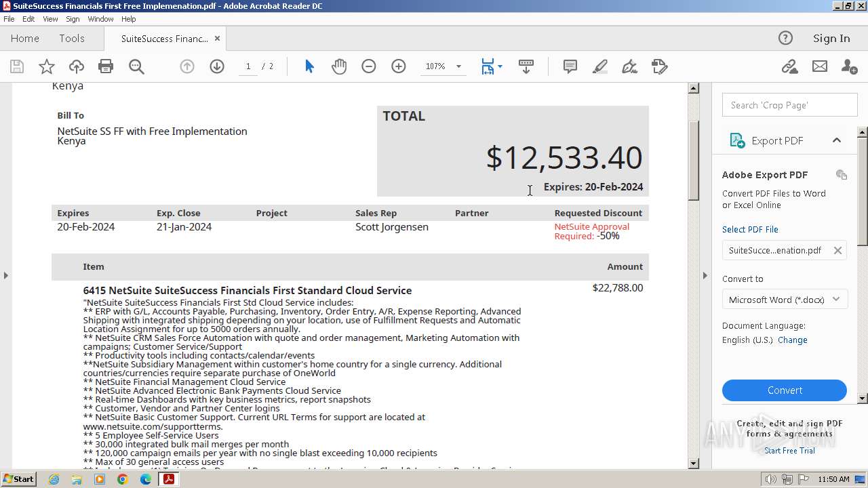Open the Window menu
Screen dimensions: 868x488
(100, 19)
